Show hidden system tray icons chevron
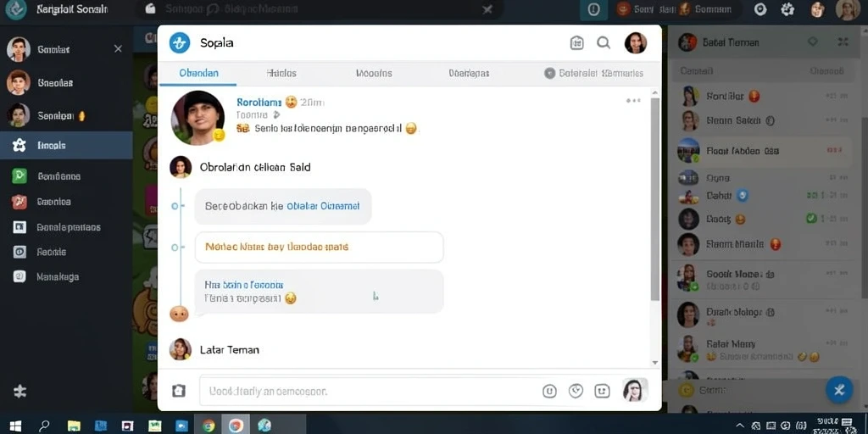Screen dimensions: 868x434 click(739, 426)
